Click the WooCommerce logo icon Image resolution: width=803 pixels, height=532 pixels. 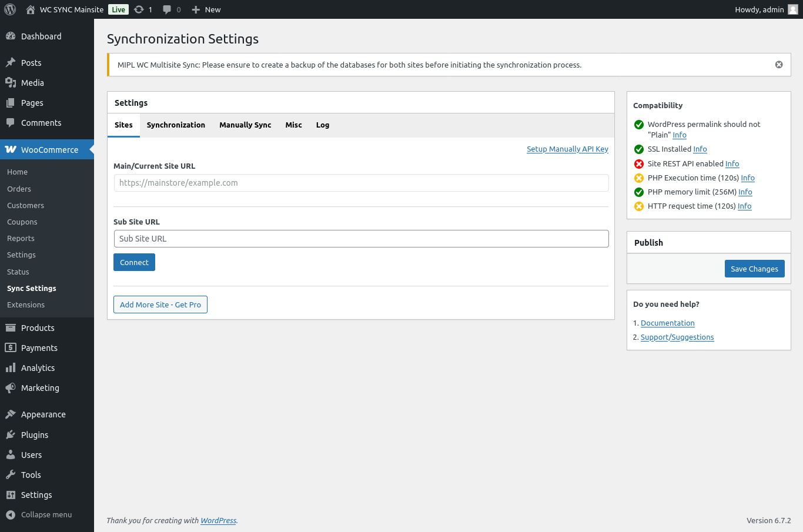[x=11, y=150]
